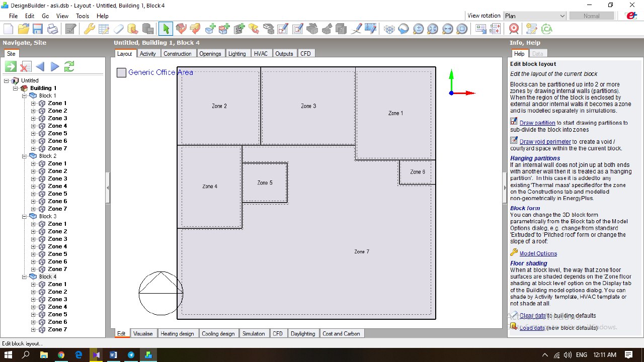Select Zone 5 under Block 2 in tree
This screenshot has height=362, width=644.
point(57,194)
